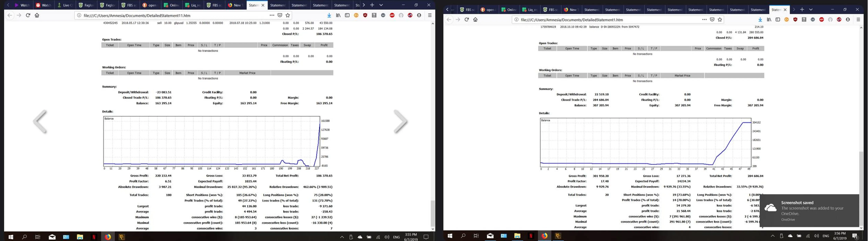Open Start menu on the left taskbar

coord(11,237)
